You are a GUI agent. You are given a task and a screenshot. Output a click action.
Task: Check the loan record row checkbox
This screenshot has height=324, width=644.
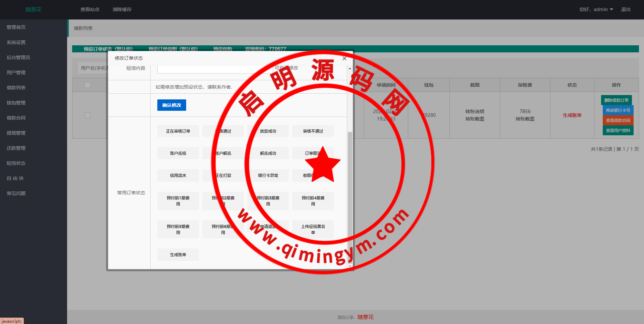tap(88, 115)
